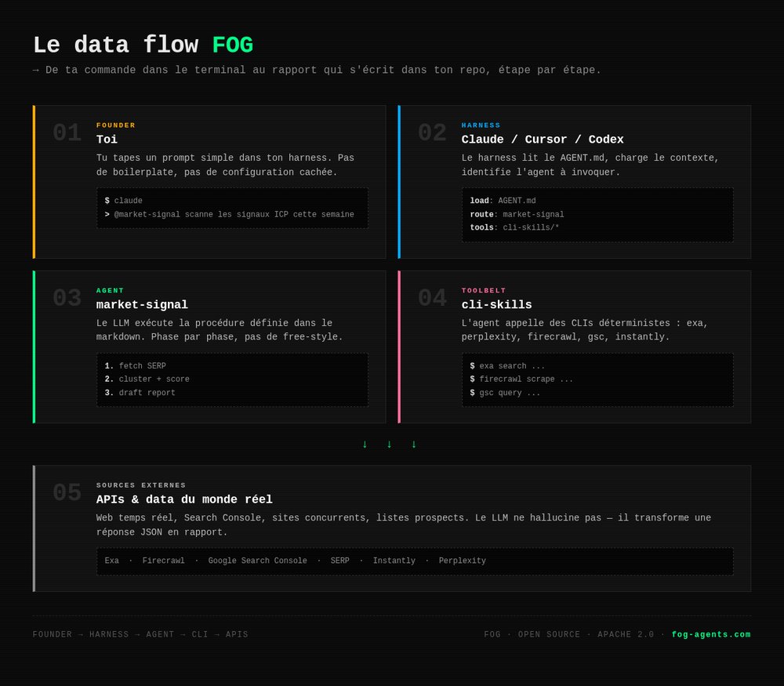Click 'Claude / Cursor / Codex' title
The image size is (784, 686).
click(x=543, y=139)
